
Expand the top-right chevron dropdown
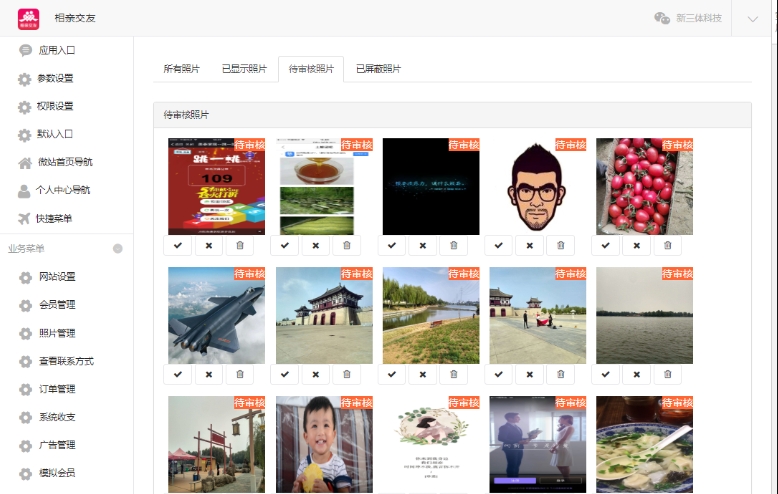click(x=753, y=18)
